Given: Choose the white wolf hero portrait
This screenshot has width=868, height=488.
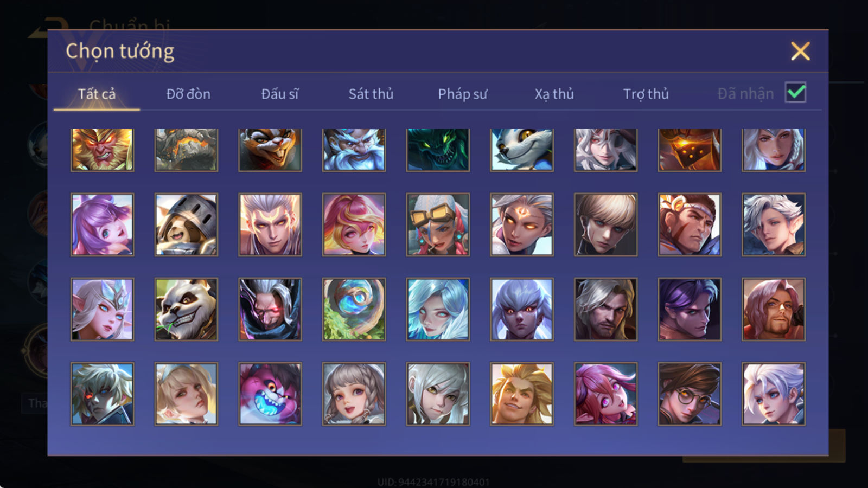Looking at the screenshot, I should pyautogui.click(x=522, y=150).
